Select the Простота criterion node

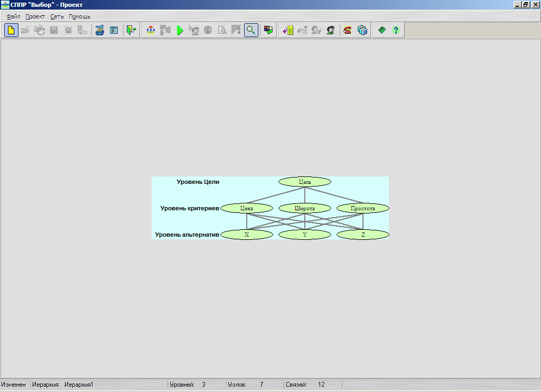click(x=362, y=208)
